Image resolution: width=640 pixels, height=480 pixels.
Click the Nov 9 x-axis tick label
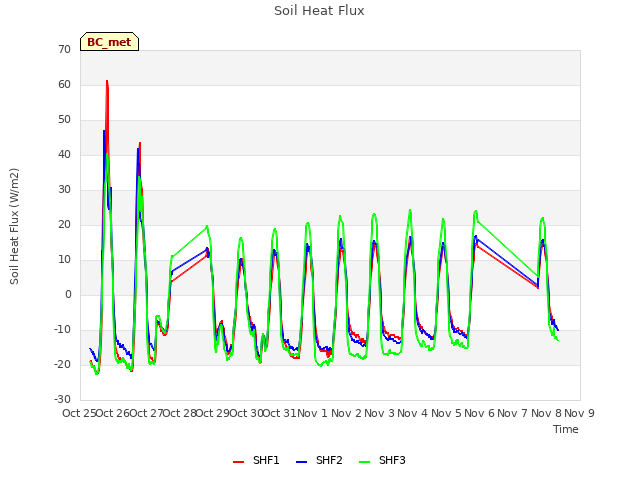[x=579, y=413]
